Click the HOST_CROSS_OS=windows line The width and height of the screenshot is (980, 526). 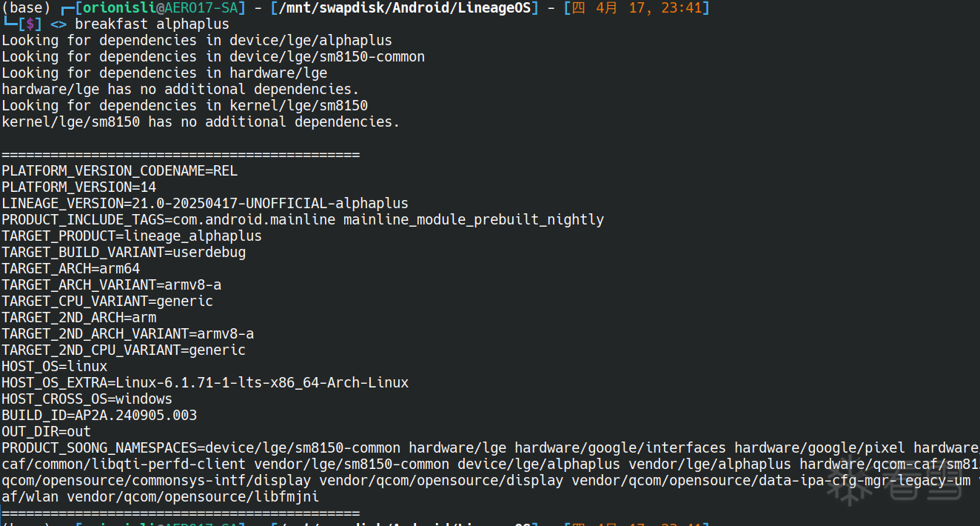click(x=87, y=399)
